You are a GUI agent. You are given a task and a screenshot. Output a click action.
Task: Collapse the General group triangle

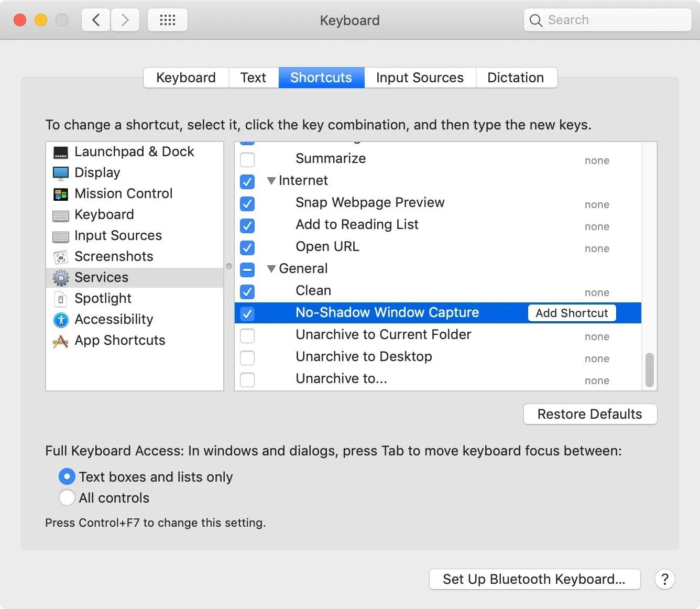click(271, 269)
